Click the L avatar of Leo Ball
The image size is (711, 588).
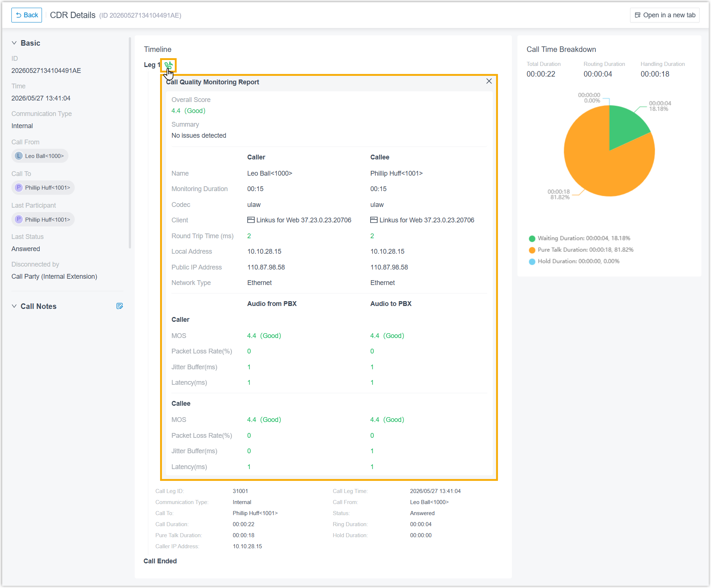click(19, 156)
